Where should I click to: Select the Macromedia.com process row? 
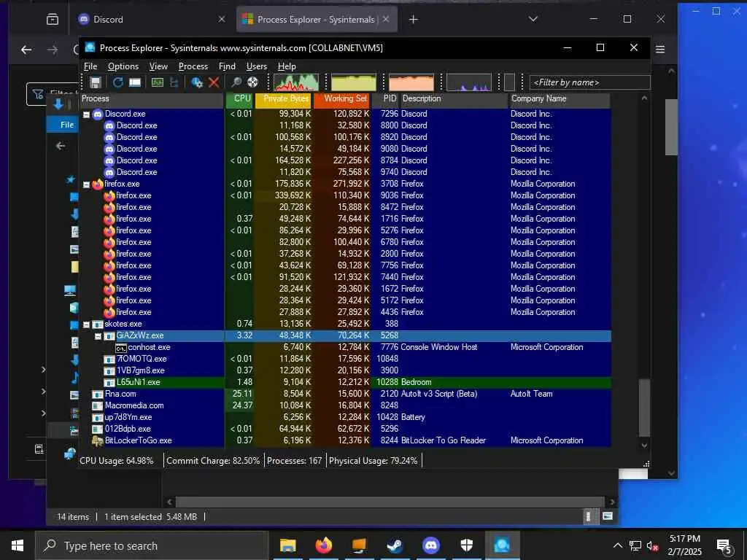tap(345, 405)
